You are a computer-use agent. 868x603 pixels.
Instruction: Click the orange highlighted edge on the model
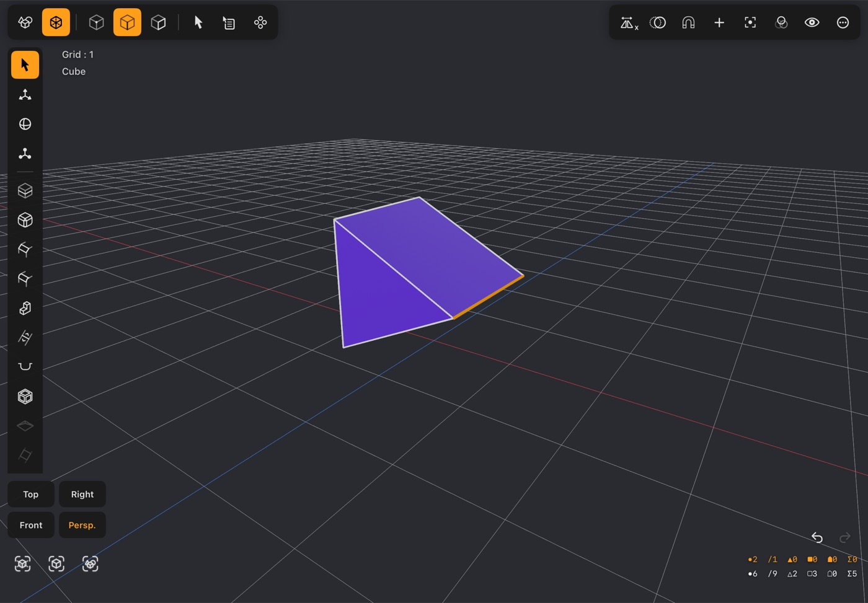[489, 297]
